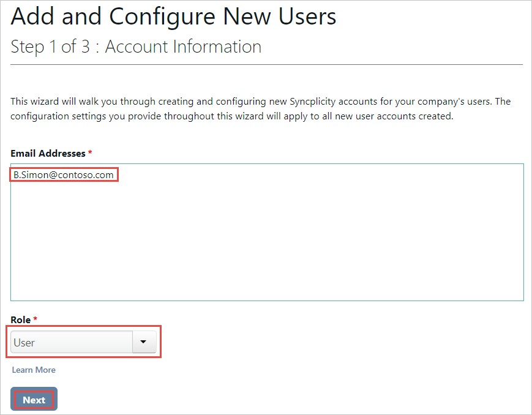
Task: Click the Add and Configure New Users heading
Action: (173, 17)
